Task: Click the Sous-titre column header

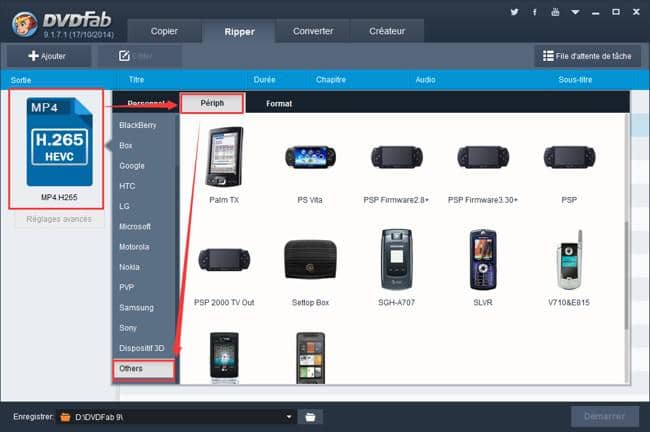Action: tap(575, 80)
